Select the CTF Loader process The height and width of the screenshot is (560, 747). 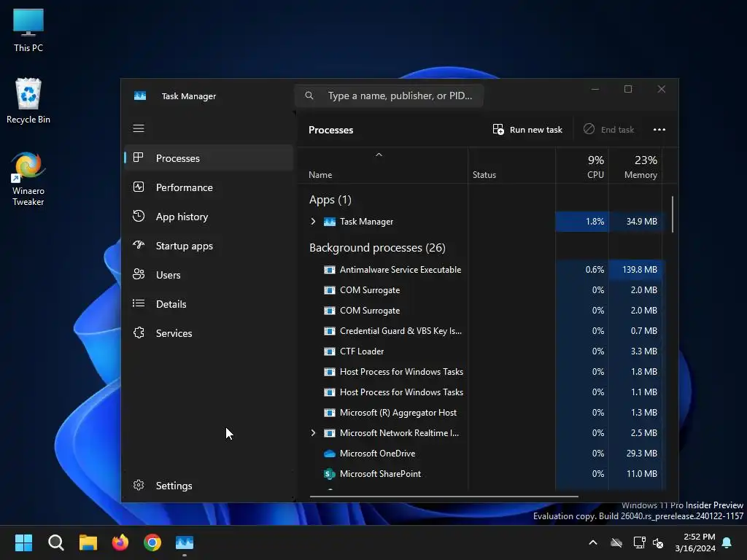[x=481, y=351]
